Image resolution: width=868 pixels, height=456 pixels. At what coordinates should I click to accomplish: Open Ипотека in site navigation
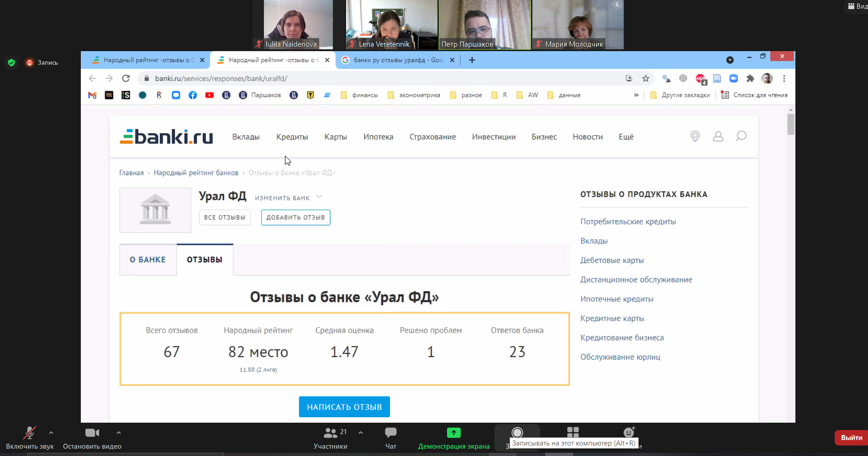click(x=378, y=137)
